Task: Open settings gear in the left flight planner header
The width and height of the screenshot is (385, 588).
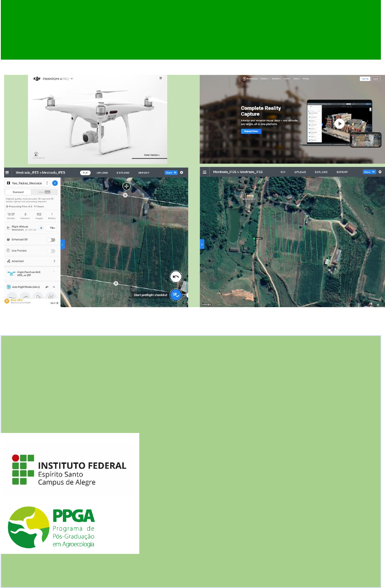Action: (x=182, y=173)
